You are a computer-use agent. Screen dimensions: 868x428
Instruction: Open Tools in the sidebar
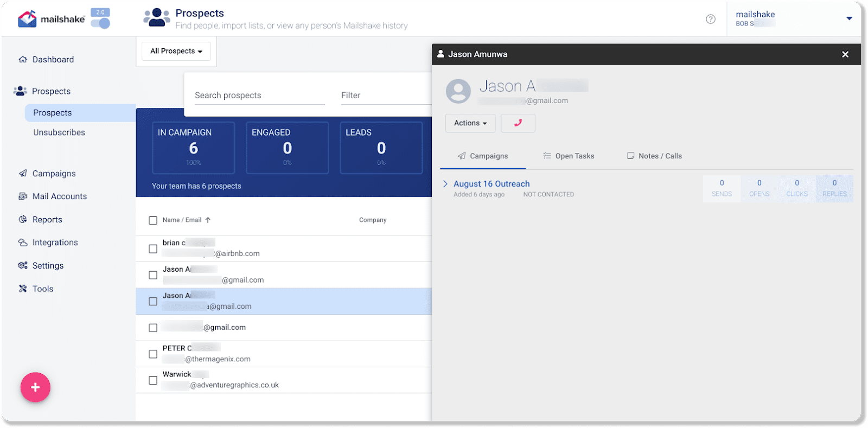tap(42, 289)
